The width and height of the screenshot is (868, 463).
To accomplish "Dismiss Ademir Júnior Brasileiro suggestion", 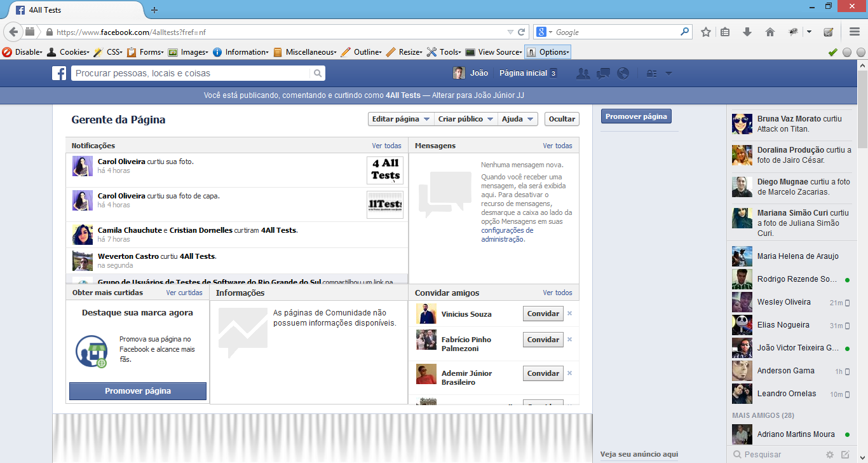I will 569,373.
